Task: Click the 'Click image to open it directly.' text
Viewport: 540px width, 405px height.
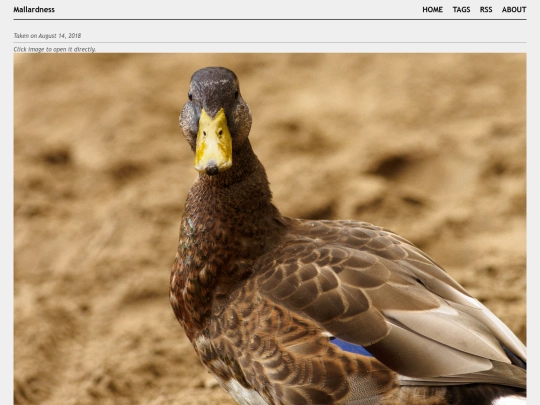Action: click(x=55, y=49)
